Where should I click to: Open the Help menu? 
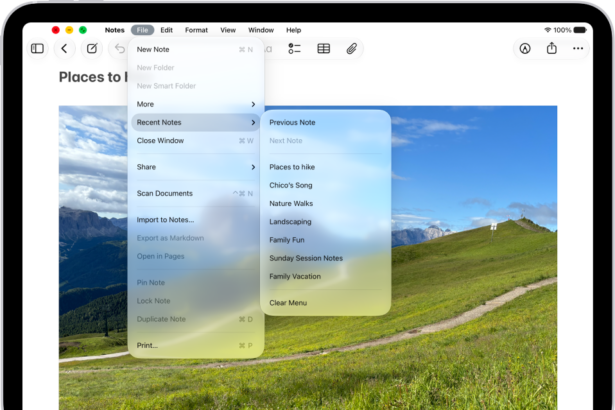pyautogui.click(x=293, y=30)
